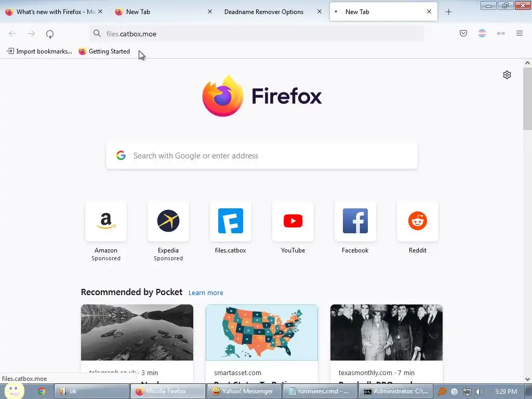Click the smiley face tray icon
The width and height of the screenshot is (532, 399).
(454, 392)
